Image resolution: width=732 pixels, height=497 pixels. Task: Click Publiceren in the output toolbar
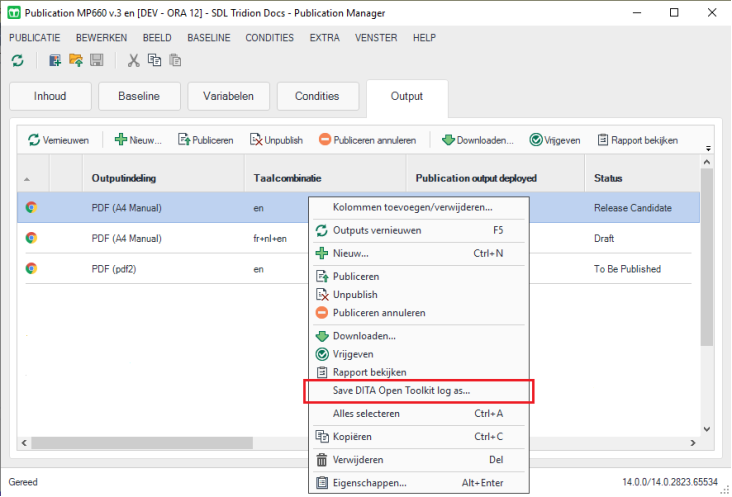205,140
